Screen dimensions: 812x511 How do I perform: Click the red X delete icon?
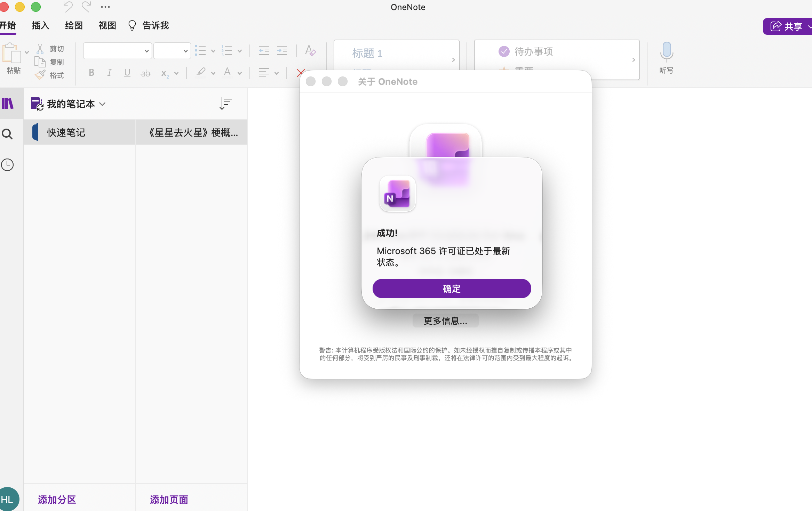(x=301, y=73)
